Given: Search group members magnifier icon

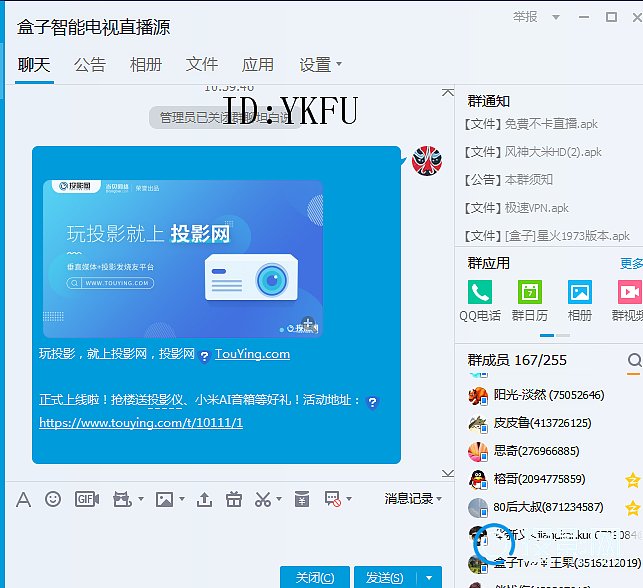Looking at the screenshot, I should pyautogui.click(x=634, y=360).
